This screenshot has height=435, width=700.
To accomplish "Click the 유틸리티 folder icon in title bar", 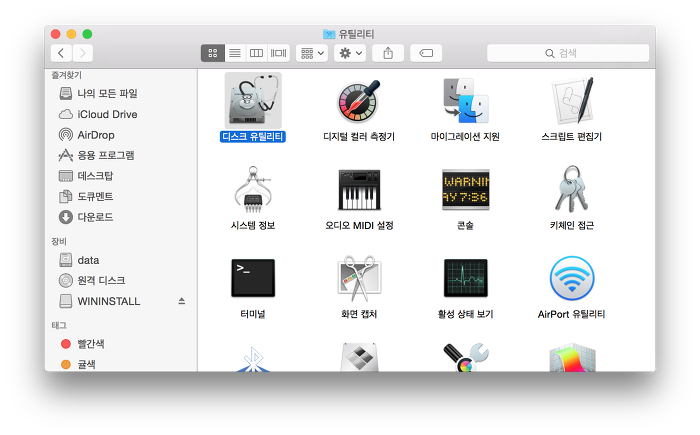I will [x=329, y=34].
